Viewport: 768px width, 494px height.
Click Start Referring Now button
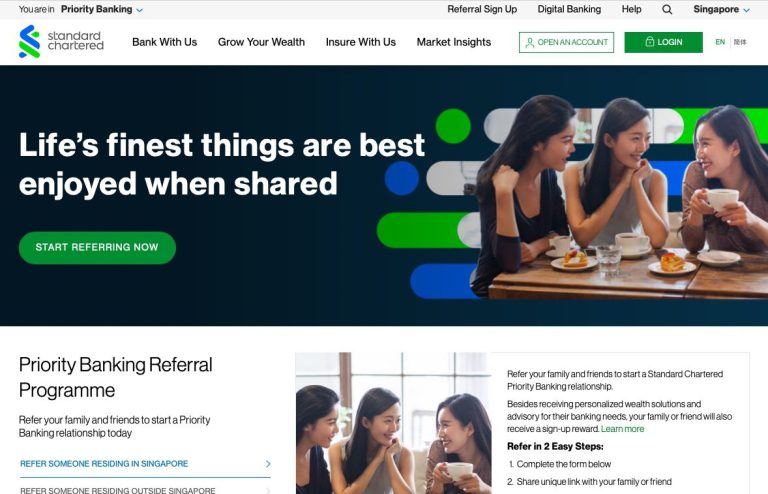coord(97,248)
